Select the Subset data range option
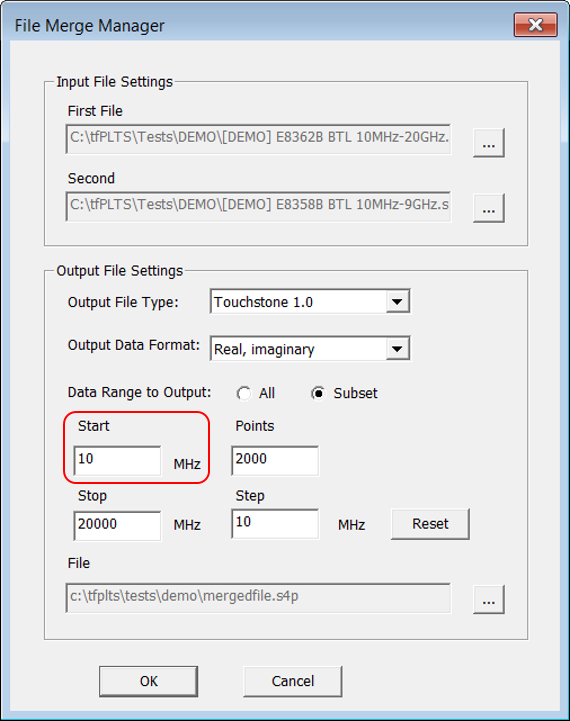The image size is (570, 721). click(x=318, y=394)
